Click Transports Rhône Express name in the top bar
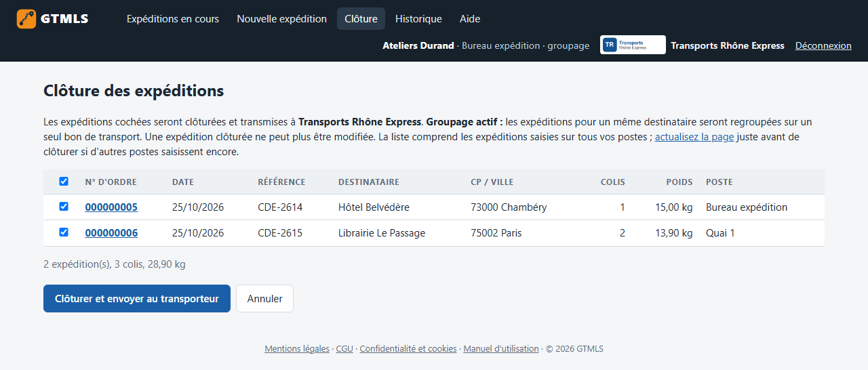868x370 pixels. 728,45
